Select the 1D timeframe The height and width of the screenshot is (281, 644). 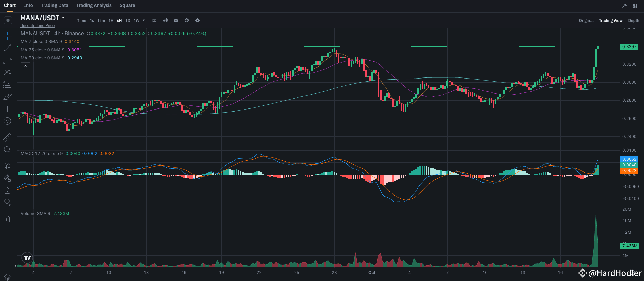(128, 21)
